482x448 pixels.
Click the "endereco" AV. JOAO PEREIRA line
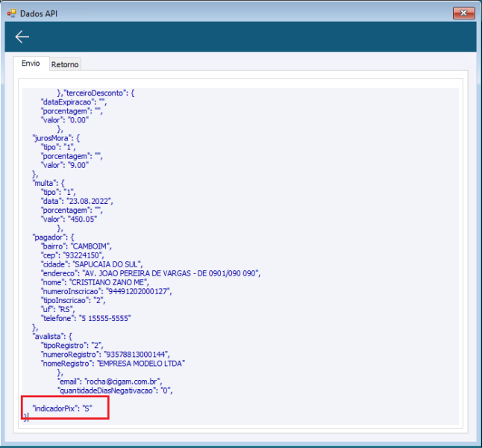point(151,273)
